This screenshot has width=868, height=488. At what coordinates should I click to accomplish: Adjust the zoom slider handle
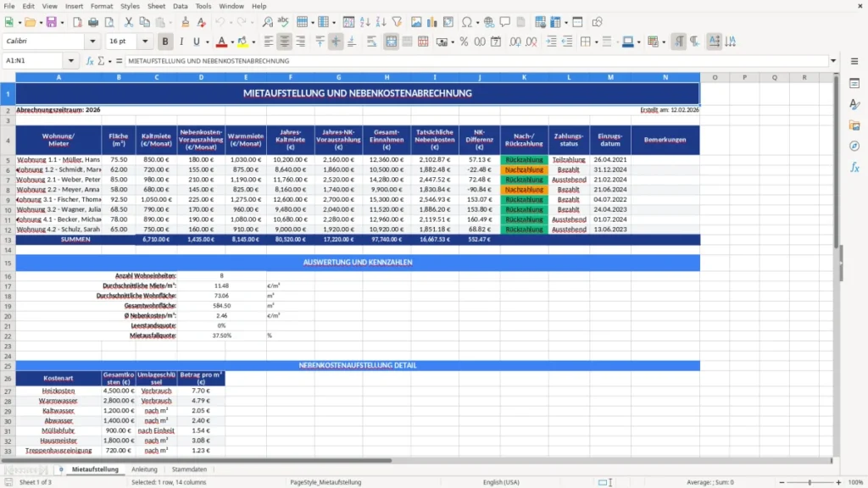pos(810,482)
